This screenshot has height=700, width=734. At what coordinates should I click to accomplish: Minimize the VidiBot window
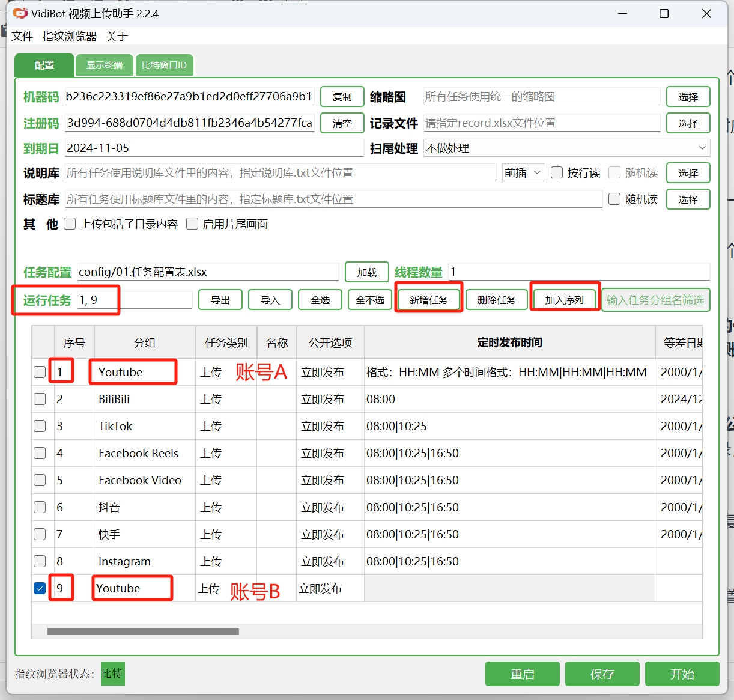coord(622,13)
